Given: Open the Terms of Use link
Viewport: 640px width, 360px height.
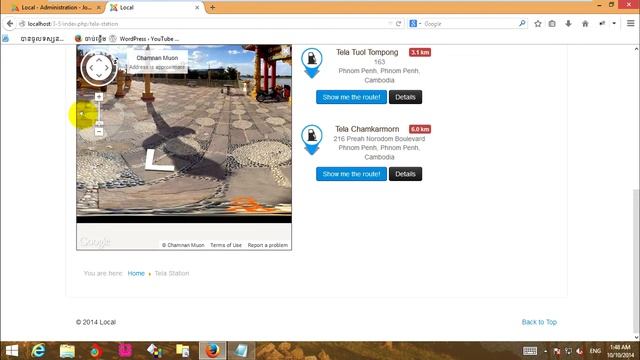Looking at the screenshot, I should click(226, 245).
